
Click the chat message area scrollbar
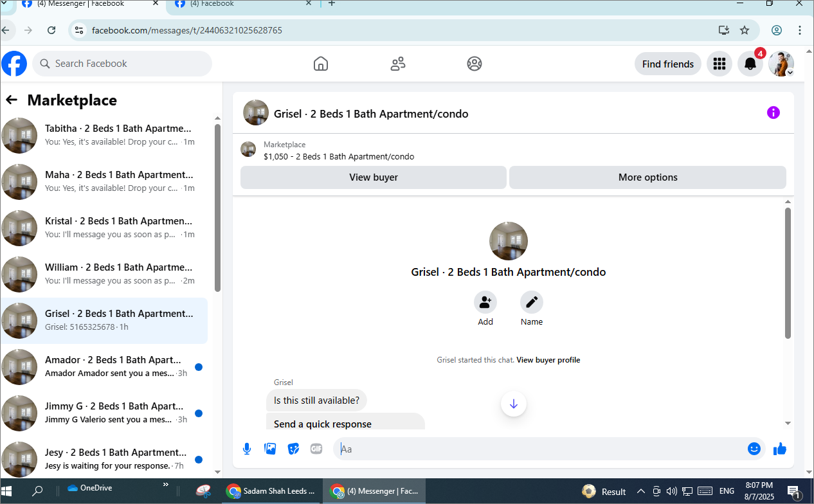(x=788, y=273)
